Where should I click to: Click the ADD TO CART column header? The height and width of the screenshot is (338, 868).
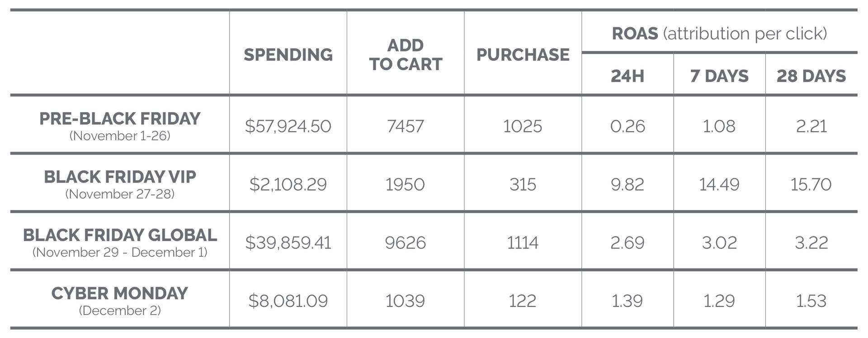tap(406, 55)
